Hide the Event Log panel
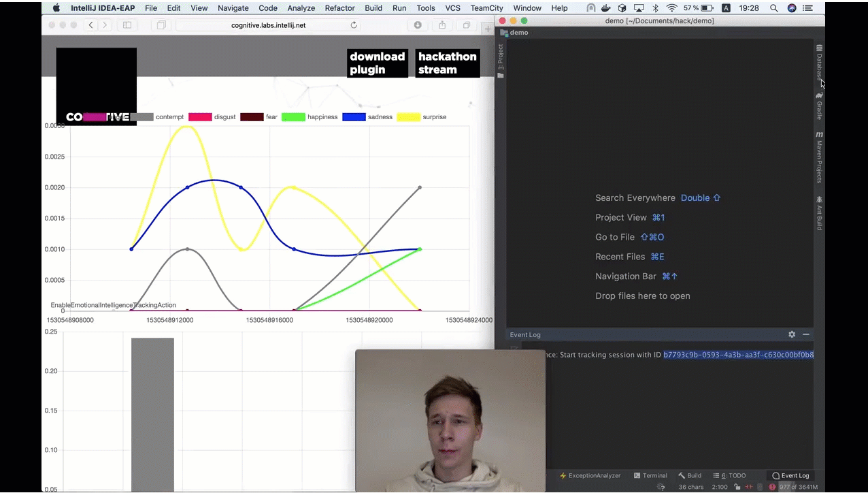The height and width of the screenshot is (493, 868). point(806,334)
